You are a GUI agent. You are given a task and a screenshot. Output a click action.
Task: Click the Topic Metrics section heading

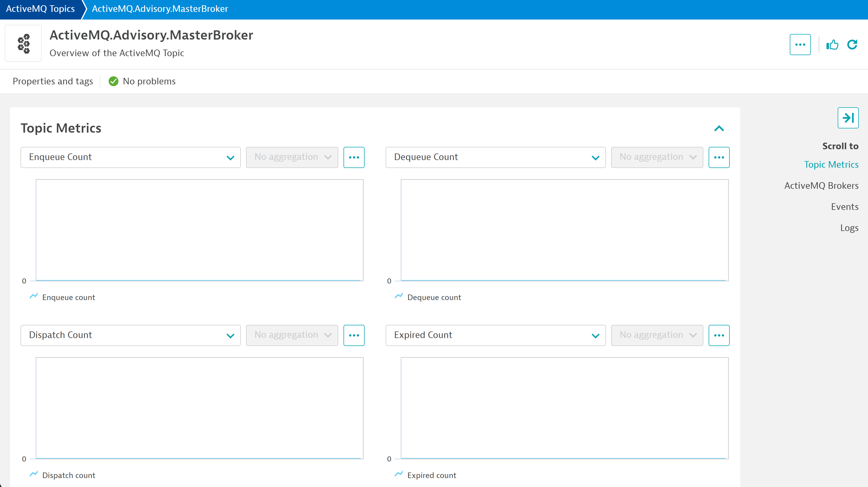tap(61, 128)
